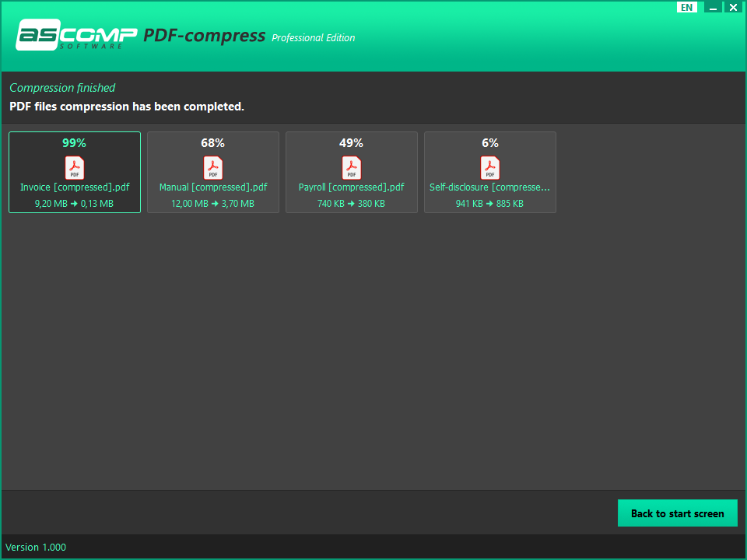Click the Invoice PDF file icon
The image size is (747, 560).
click(75, 167)
